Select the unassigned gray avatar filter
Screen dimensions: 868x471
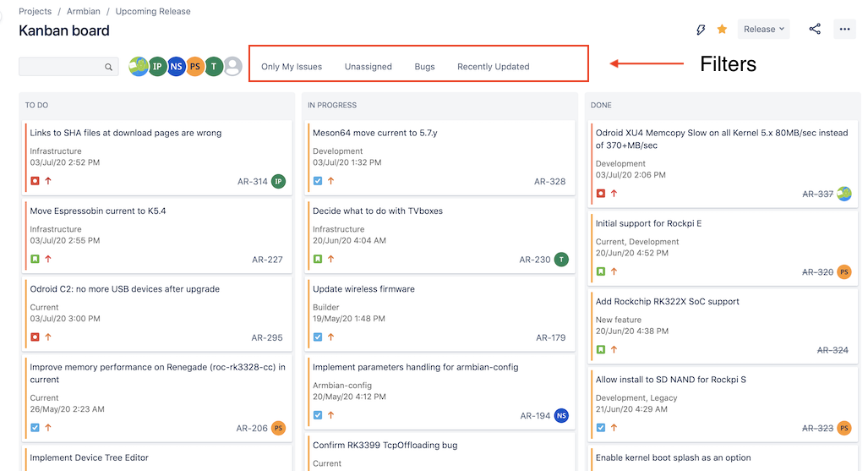233,67
